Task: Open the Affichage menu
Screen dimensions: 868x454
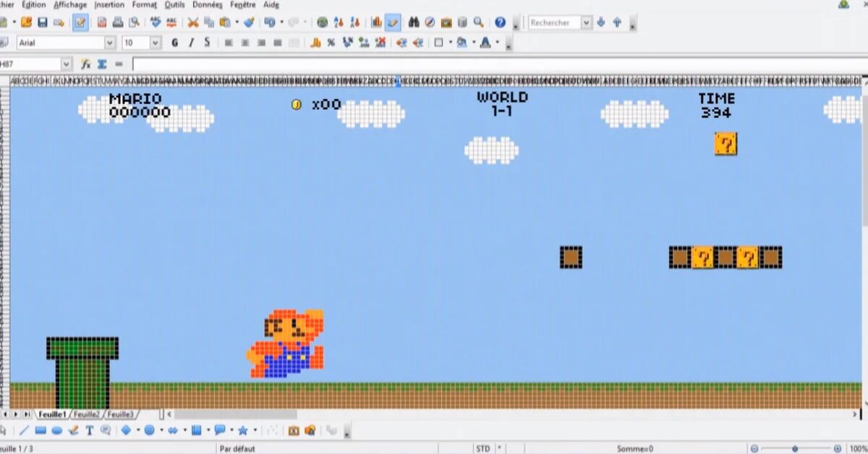Action: (x=70, y=4)
